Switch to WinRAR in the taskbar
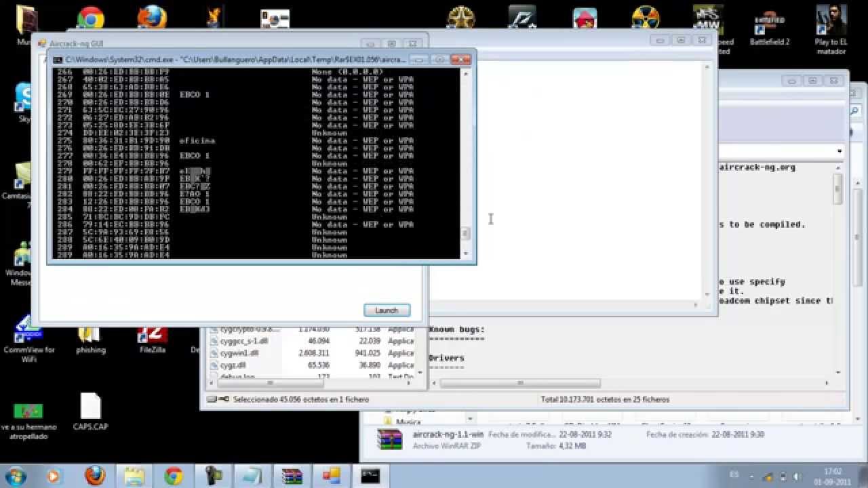This screenshot has height=488, width=868. tap(292, 476)
